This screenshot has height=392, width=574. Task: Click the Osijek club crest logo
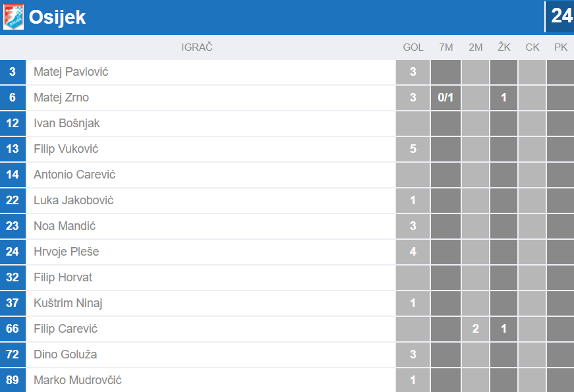point(13,16)
